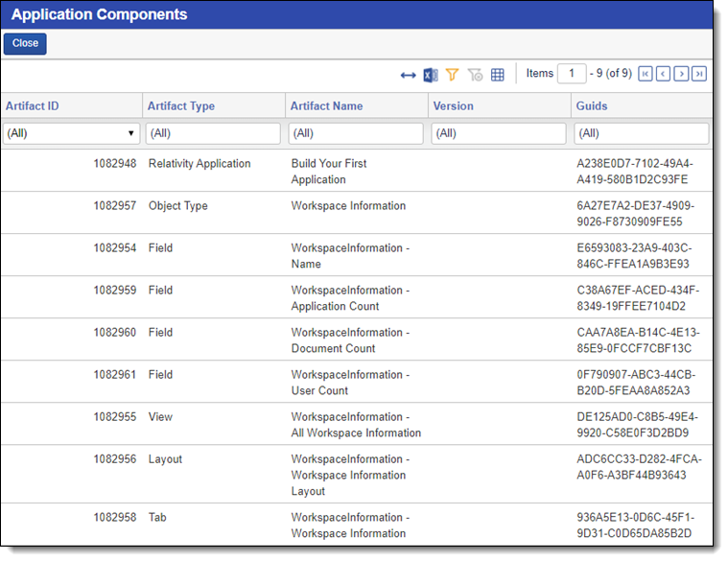Click 'Build Your First Application' name
Image resolution: width=728 pixels, height=561 pixels.
pyautogui.click(x=329, y=172)
